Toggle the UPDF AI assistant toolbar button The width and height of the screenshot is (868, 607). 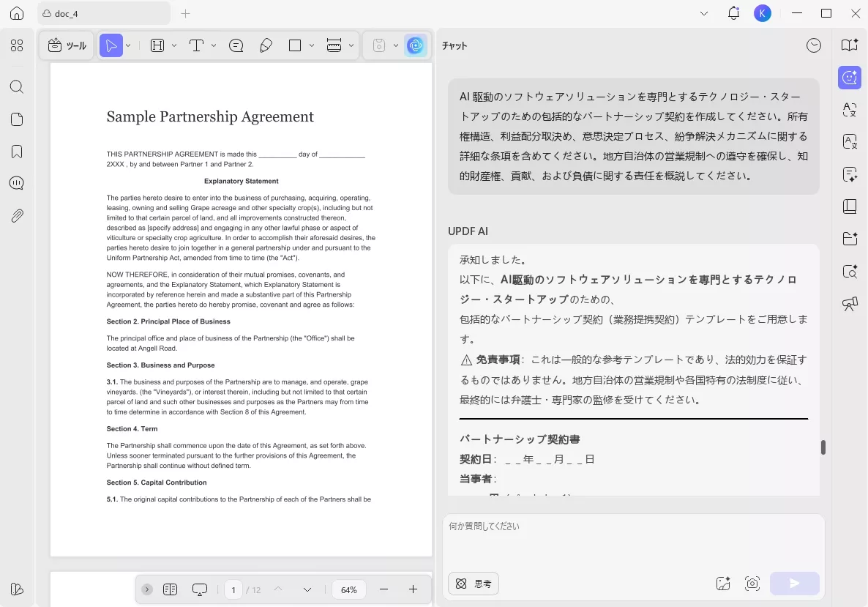click(x=416, y=45)
